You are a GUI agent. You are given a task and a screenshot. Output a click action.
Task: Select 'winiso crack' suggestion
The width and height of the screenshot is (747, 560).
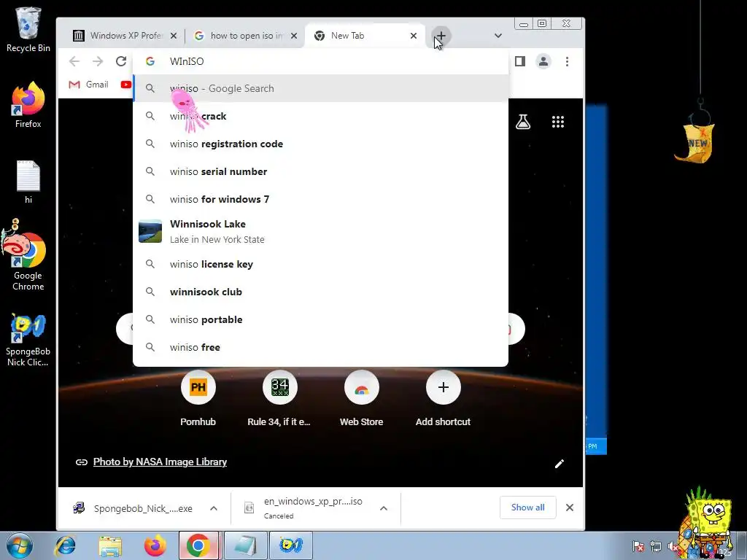[320, 116]
